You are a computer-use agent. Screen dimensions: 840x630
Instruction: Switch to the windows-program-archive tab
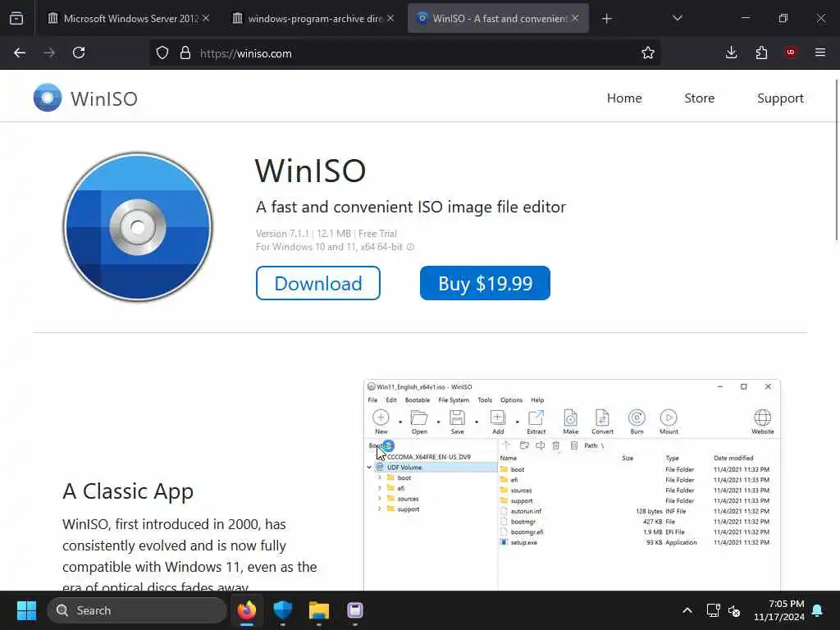314,18
